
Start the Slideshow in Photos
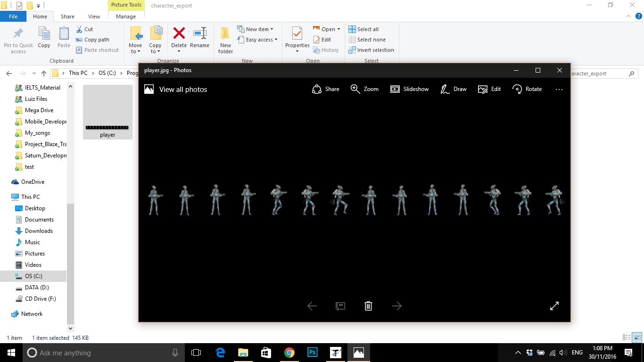point(409,89)
